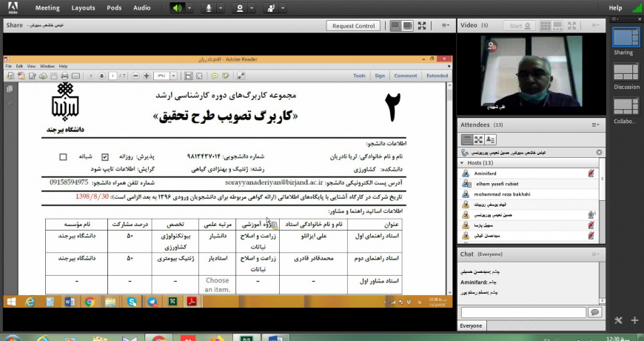Open the Meeting menu
644x341 pixels.
click(x=47, y=8)
